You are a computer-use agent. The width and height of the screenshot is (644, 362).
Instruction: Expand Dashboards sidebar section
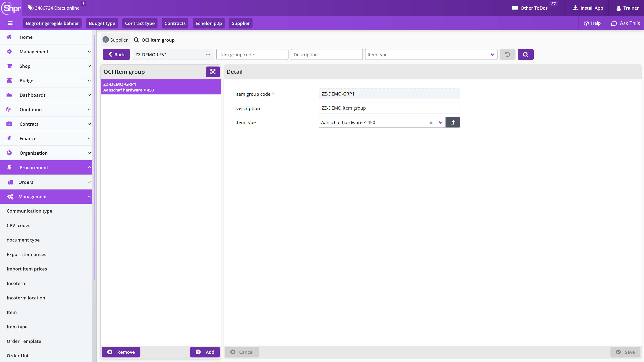pos(46,95)
